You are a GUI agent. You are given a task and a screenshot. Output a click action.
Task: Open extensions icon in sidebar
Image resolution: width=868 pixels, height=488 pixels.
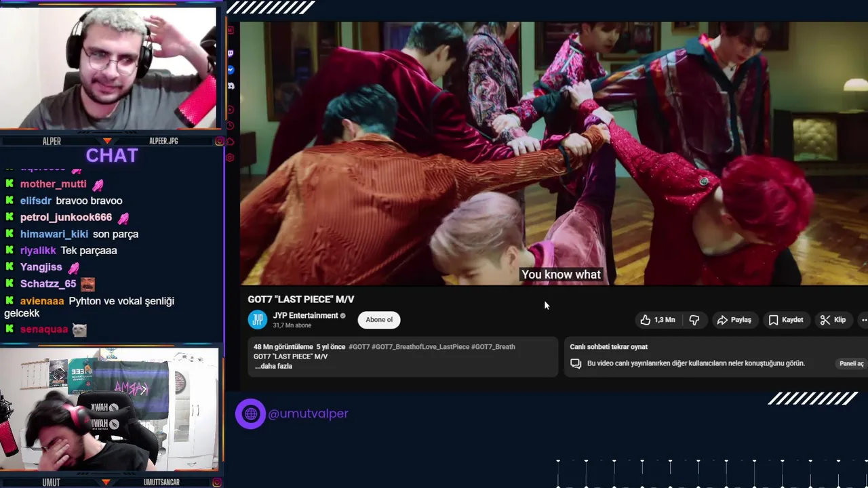coord(231,142)
